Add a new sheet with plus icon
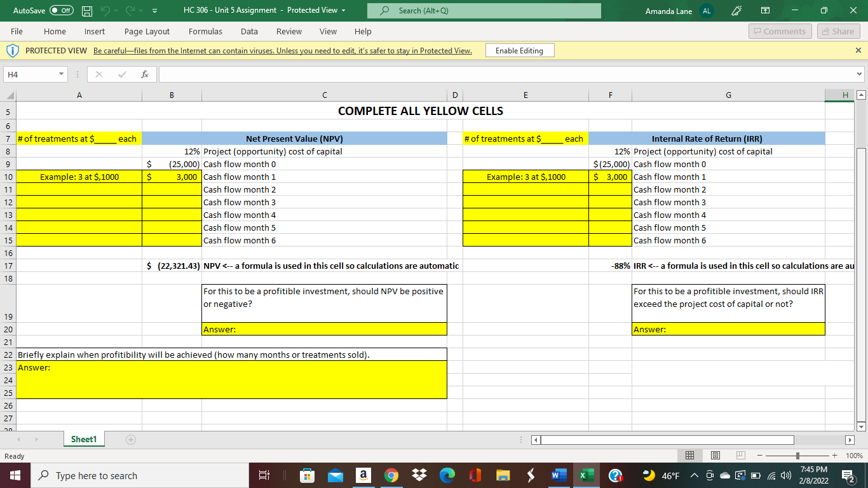The height and width of the screenshot is (488, 868). pos(131,439)
